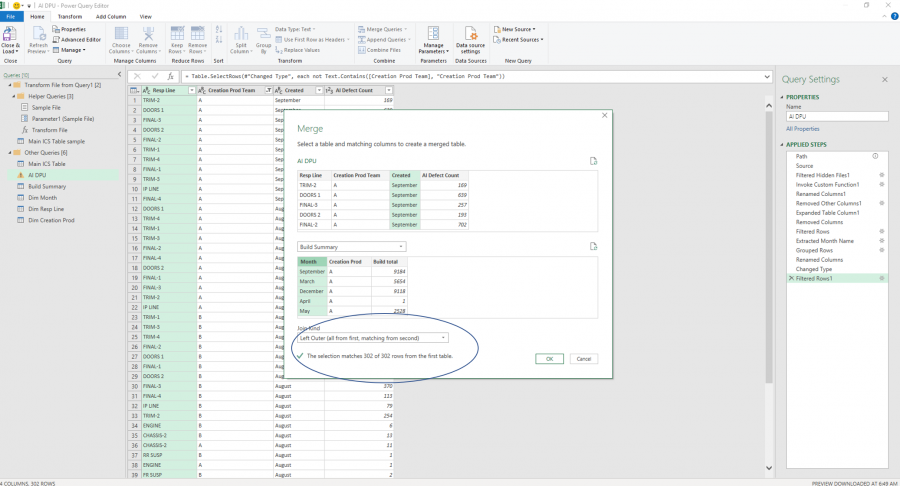Switch to the Add Column tab

[111, 17]
